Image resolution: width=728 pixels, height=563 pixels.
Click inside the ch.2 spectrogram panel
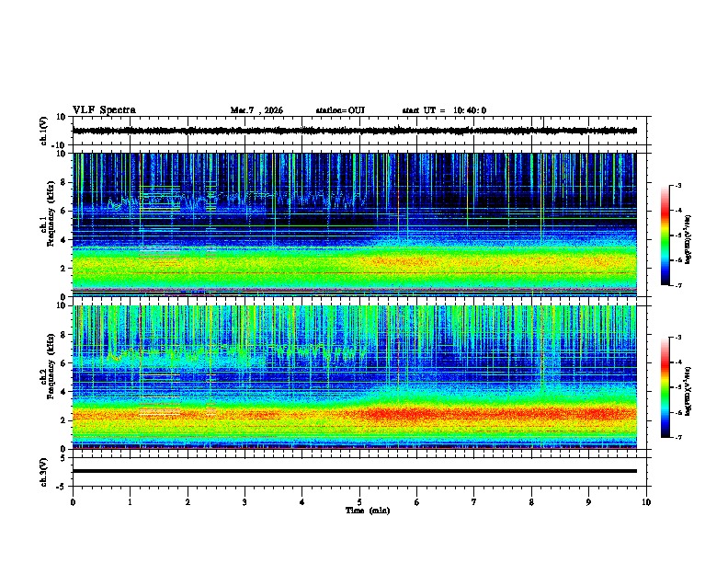pyautogui.click(x=355, y=377)
